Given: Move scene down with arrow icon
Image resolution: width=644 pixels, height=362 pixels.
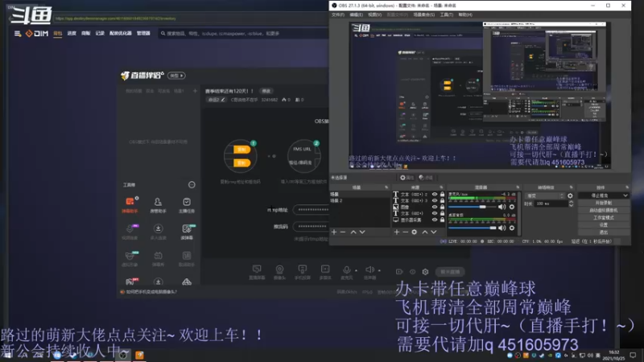Looking at the screenshot, I should [x=362, y=232].
